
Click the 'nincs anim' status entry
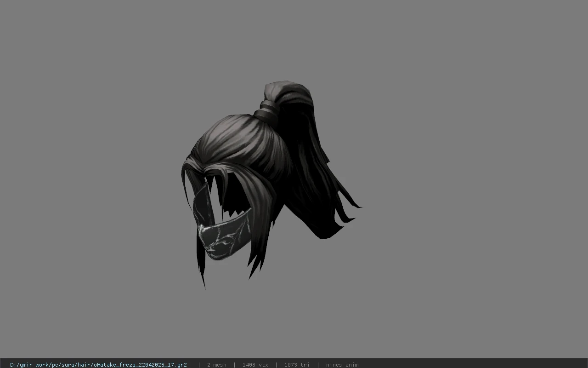coord(342,365)
